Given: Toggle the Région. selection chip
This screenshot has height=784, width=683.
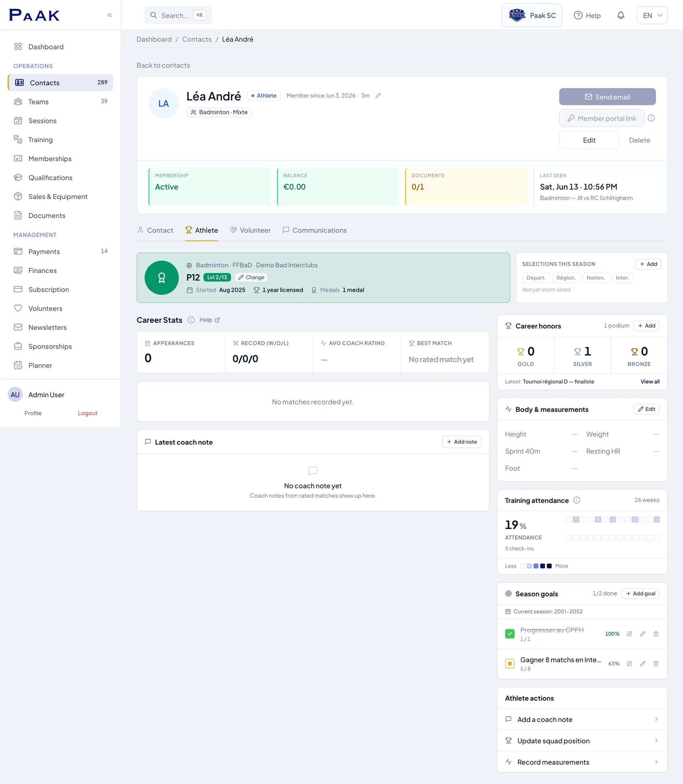Looking at the screenshot, I should point(566,278).
